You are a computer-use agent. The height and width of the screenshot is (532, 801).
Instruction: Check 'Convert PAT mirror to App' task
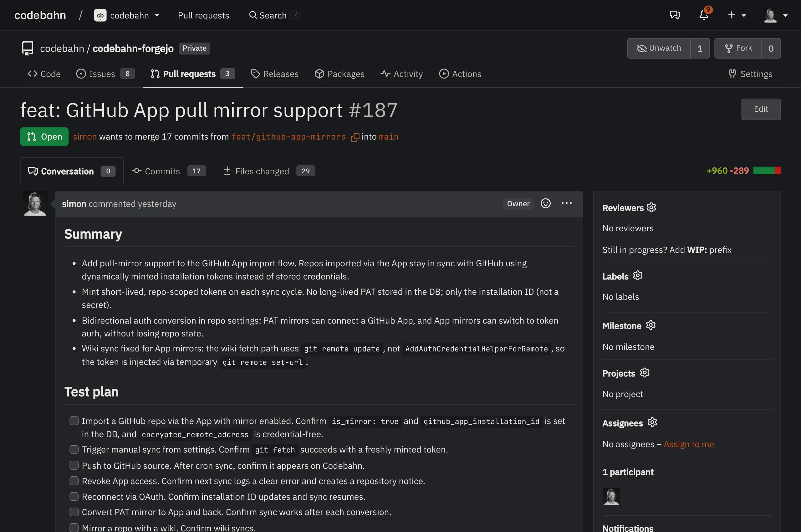tap(74, 512)
